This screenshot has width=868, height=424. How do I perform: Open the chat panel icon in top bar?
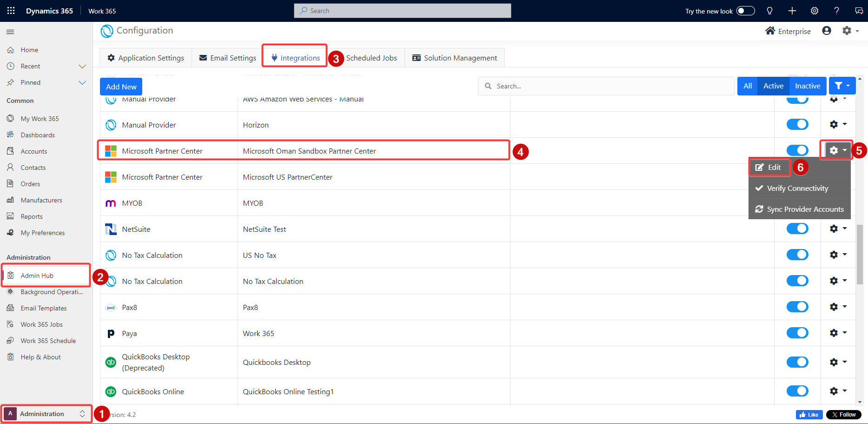(859, 11)
